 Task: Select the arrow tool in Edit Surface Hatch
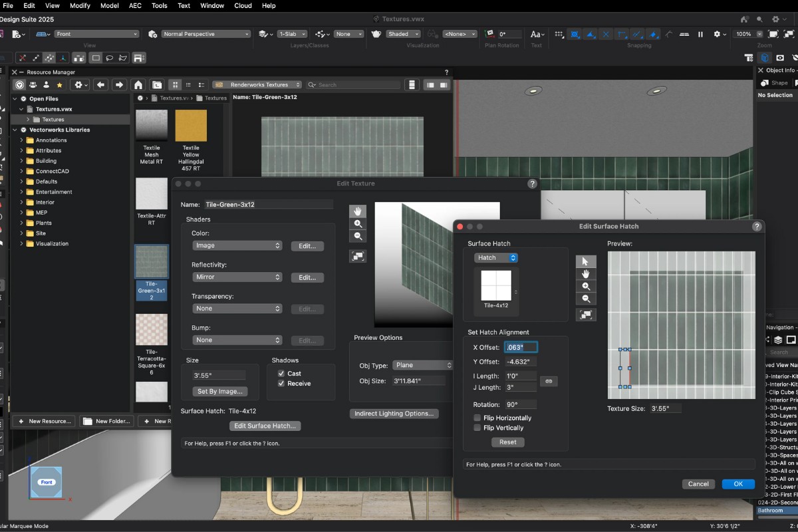pyautogui.click(x=586, y=262)
